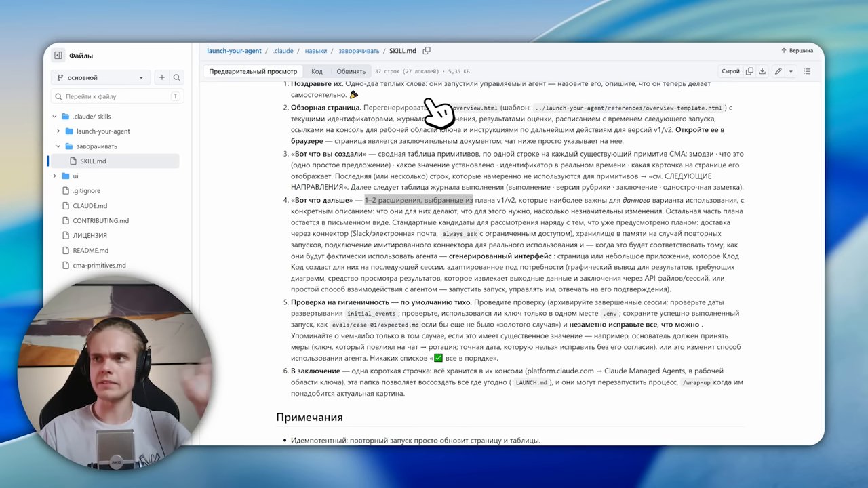Click the /wrap-up inline code
The image size is (868, 488).
[697, 382]
